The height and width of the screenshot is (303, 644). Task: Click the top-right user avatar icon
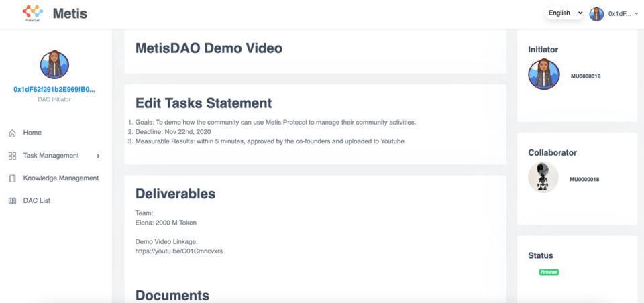[x=596, y=13]
